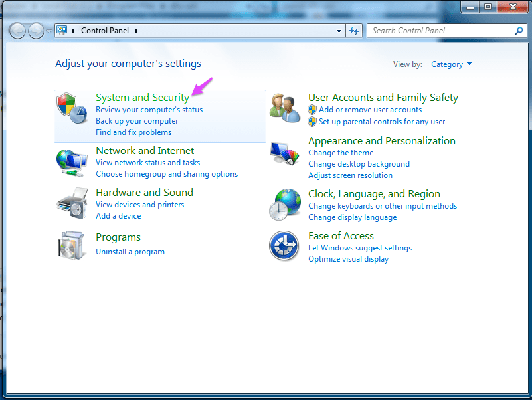Viewport: 532px width, 400px height.
Task: Open Review your computer's status
Action: tap(149, 110)
